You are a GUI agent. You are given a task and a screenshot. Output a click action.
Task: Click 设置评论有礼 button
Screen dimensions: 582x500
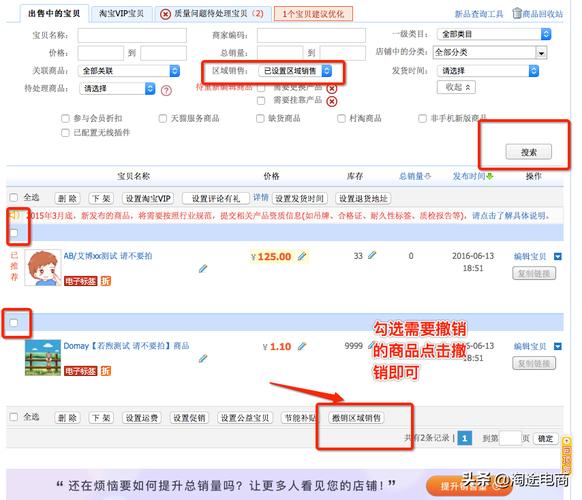pos(216,199)
